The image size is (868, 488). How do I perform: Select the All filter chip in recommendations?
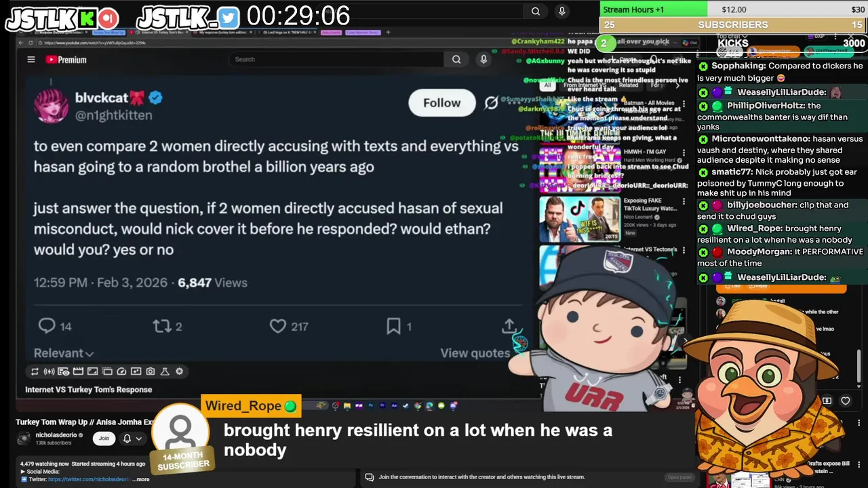[x=547, y=85]
